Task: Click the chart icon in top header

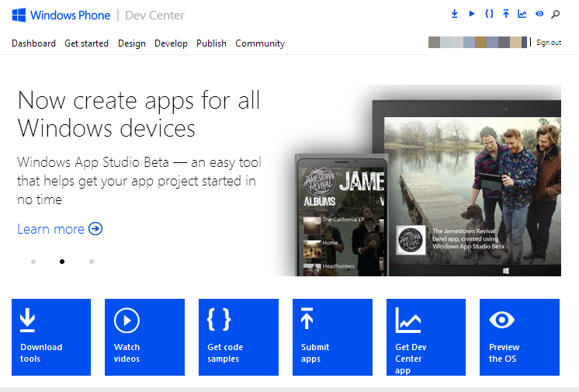Action: tap(522, 14)
